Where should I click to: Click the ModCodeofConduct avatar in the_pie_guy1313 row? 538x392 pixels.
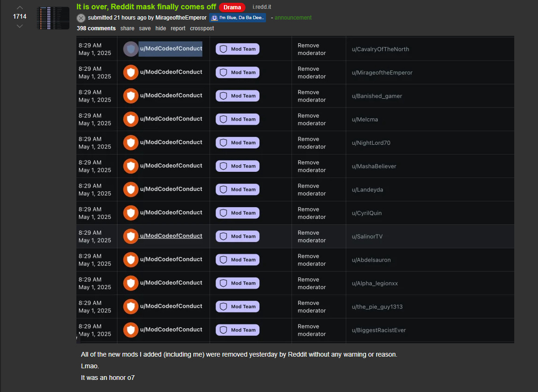click(x=131, y=307)
